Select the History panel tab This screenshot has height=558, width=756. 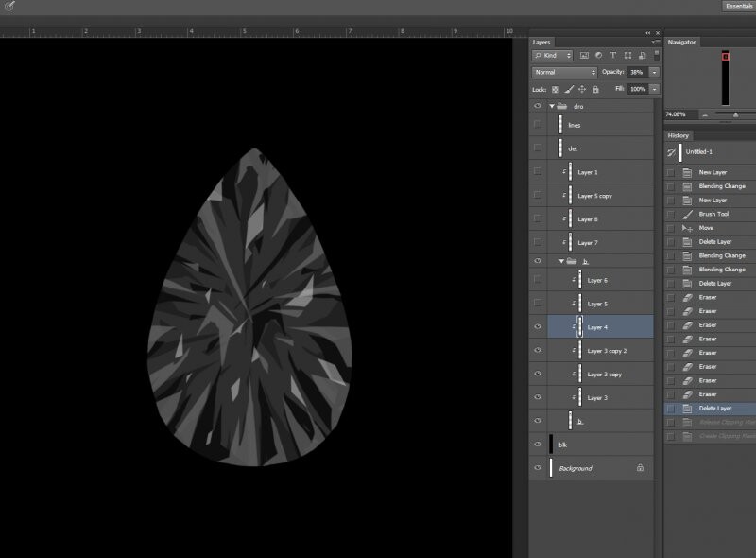679,135
